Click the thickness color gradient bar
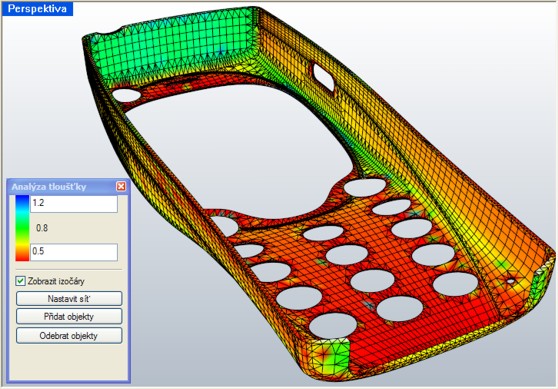 [22, 228]
